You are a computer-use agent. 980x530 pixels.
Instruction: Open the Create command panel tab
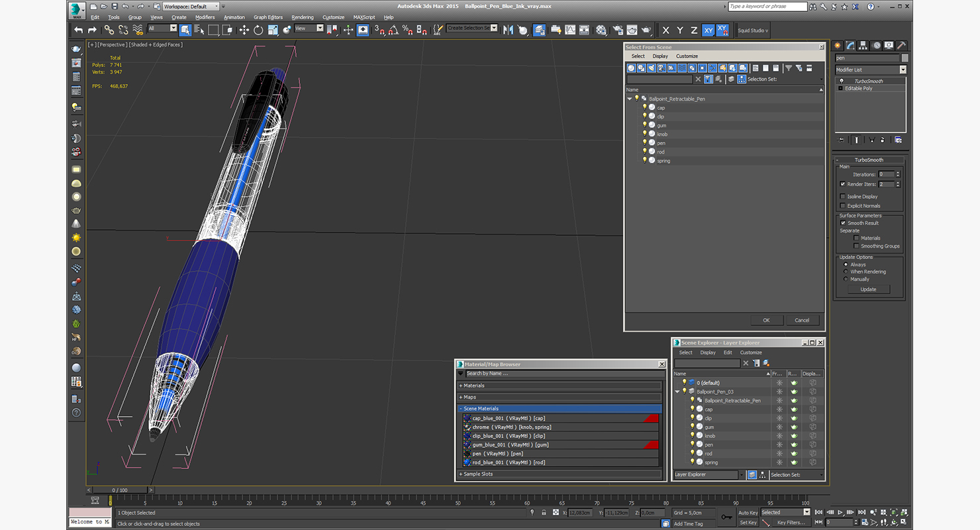point(838,46)
